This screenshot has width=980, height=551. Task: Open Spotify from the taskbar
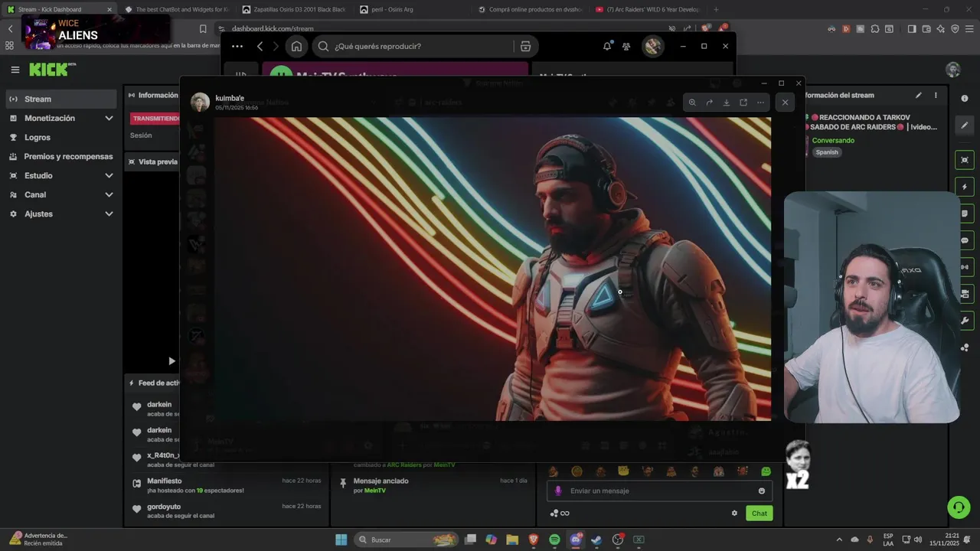[554, 540]
